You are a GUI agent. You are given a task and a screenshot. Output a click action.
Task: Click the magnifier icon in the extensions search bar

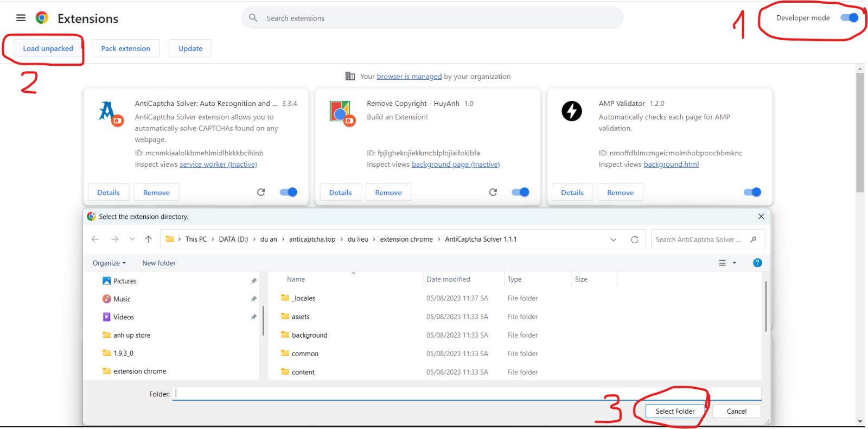[253, 18]
